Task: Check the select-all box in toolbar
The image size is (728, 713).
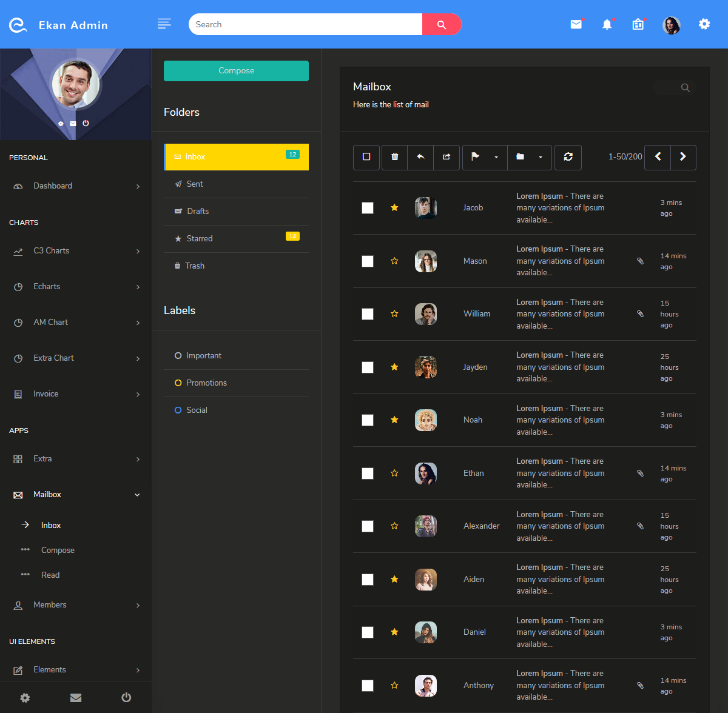Action: [366, 157]
